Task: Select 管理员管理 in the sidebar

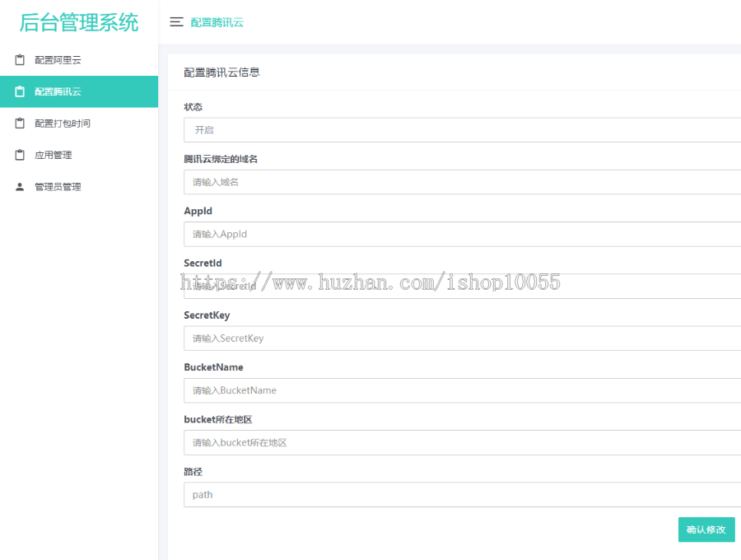Action: 56,186
